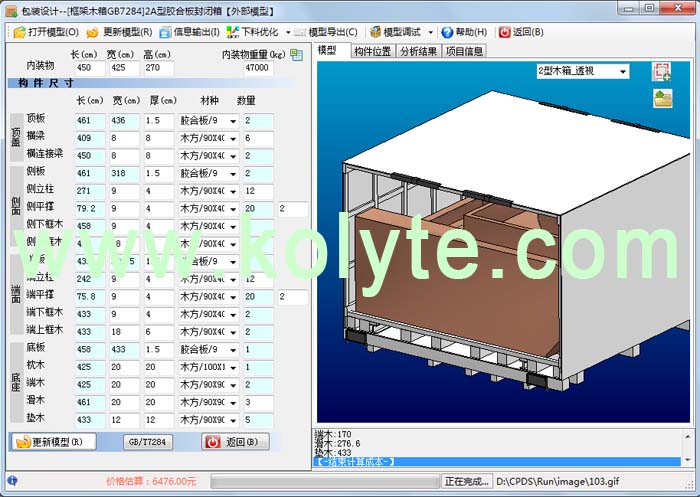Select highlighted 结束计算成本 log line
This screenshot has width=700, height=497.
click(497, 462)
